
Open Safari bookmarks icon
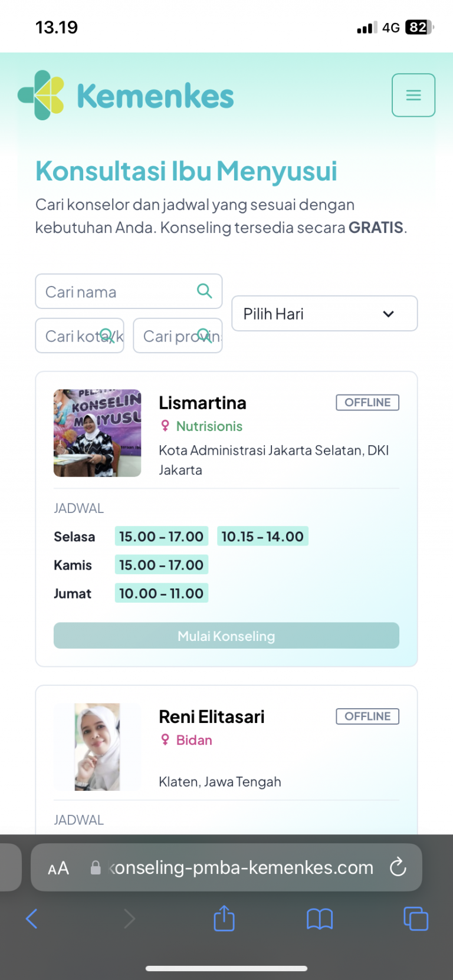(x=320, y=919)
